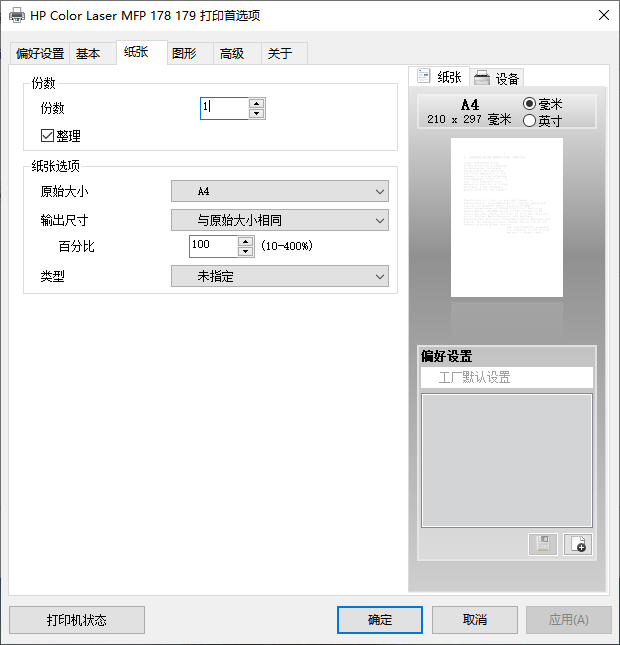Click the A4 page preview thumbnail
Screen dimensions: 620x645
pos(507,217)
